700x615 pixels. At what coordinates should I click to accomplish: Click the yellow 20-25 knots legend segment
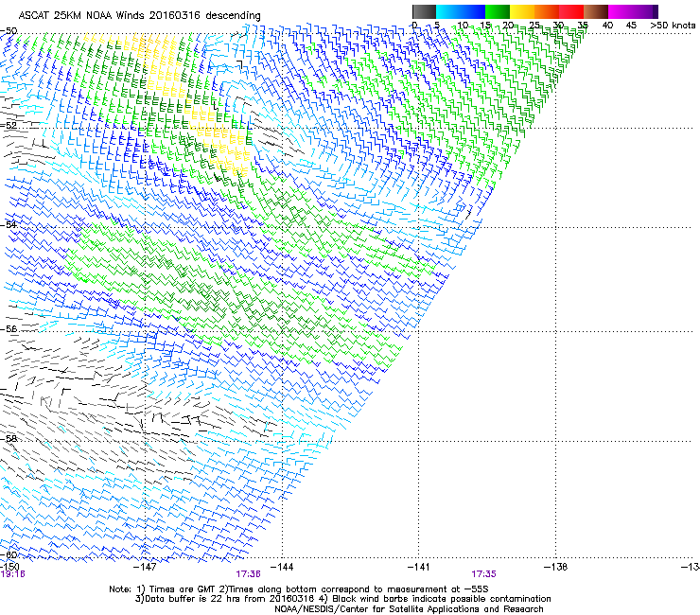(x=522, y=11)
